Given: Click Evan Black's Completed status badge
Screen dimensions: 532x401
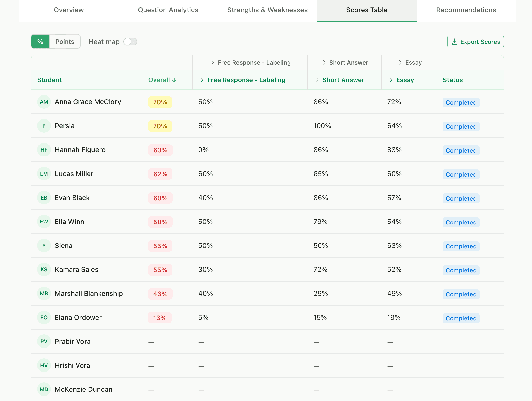Looking at the screenshot, I should click(461, 198).
